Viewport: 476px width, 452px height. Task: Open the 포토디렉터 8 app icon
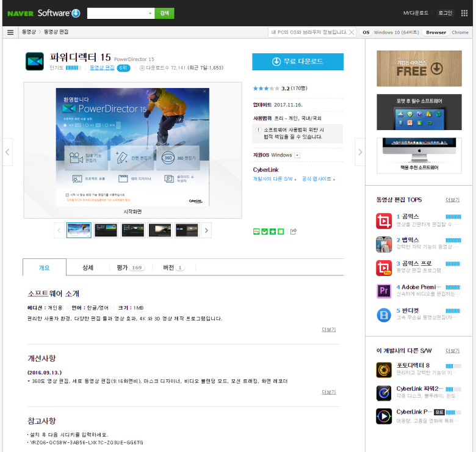click(x=384, y=370)
